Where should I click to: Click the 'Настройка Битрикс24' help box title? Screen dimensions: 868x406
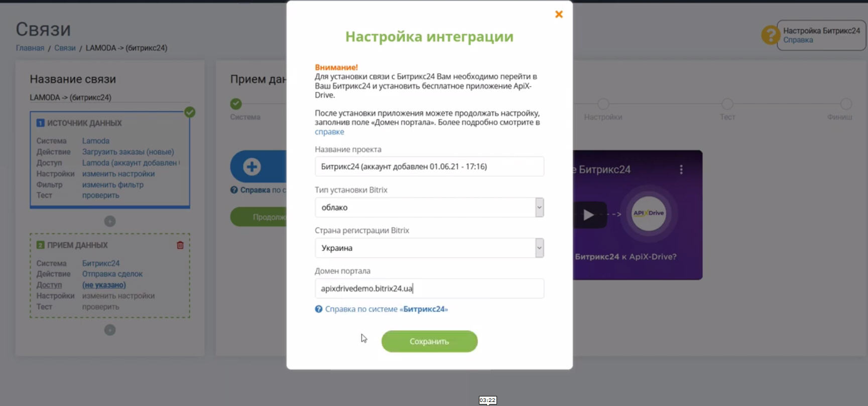point(822,31)
